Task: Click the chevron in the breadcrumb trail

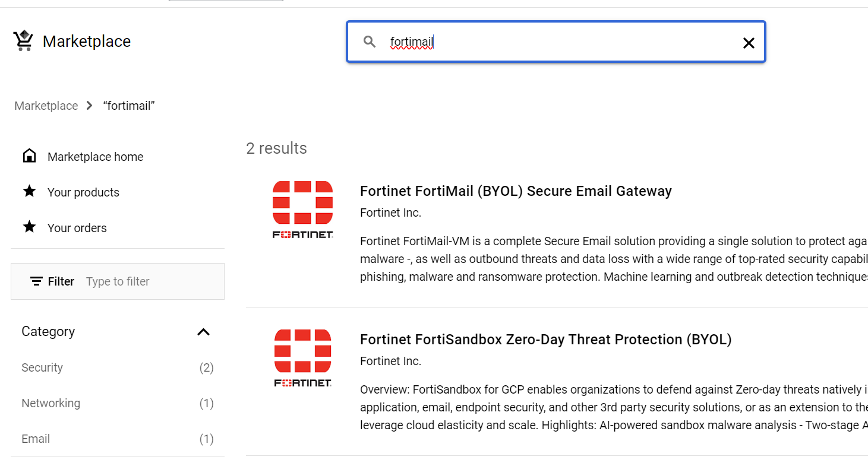Action: click(x=88, y=105)
